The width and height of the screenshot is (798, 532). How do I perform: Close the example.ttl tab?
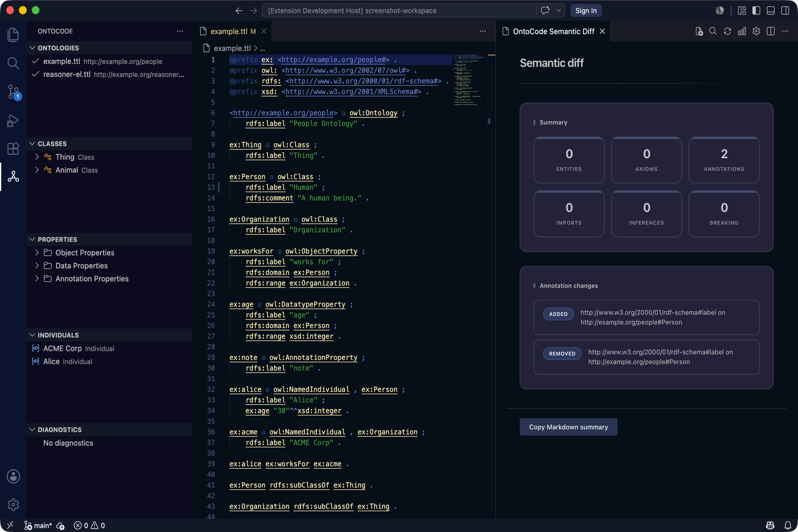click(x=264, y=32)
